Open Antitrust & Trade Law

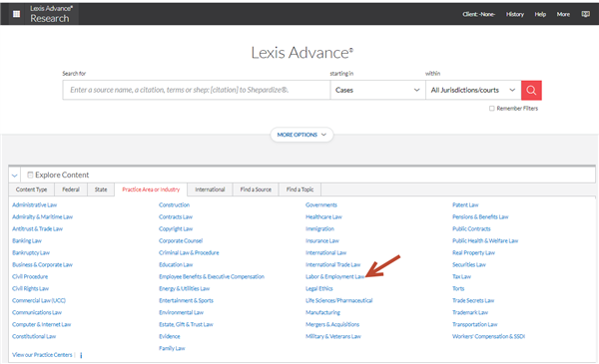(x=38, y=229)
